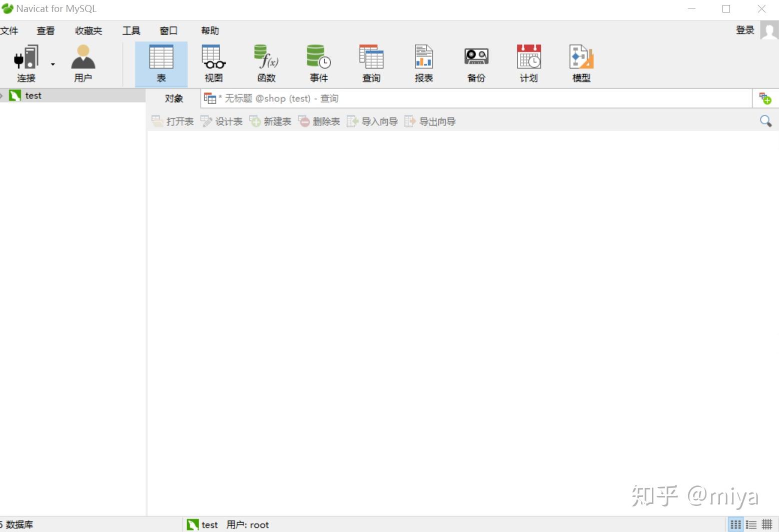Select the Table (表) toolbar icon
779x532 pixels.
click(x=161, y=64)
